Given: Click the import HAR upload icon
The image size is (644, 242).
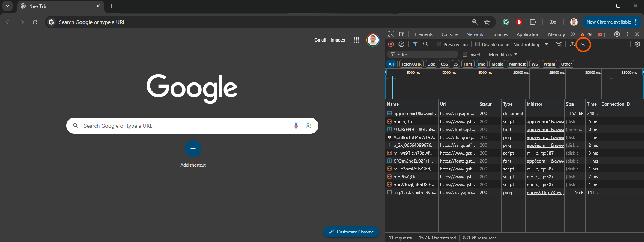Looking at the screenshot, I should (572, 44).
